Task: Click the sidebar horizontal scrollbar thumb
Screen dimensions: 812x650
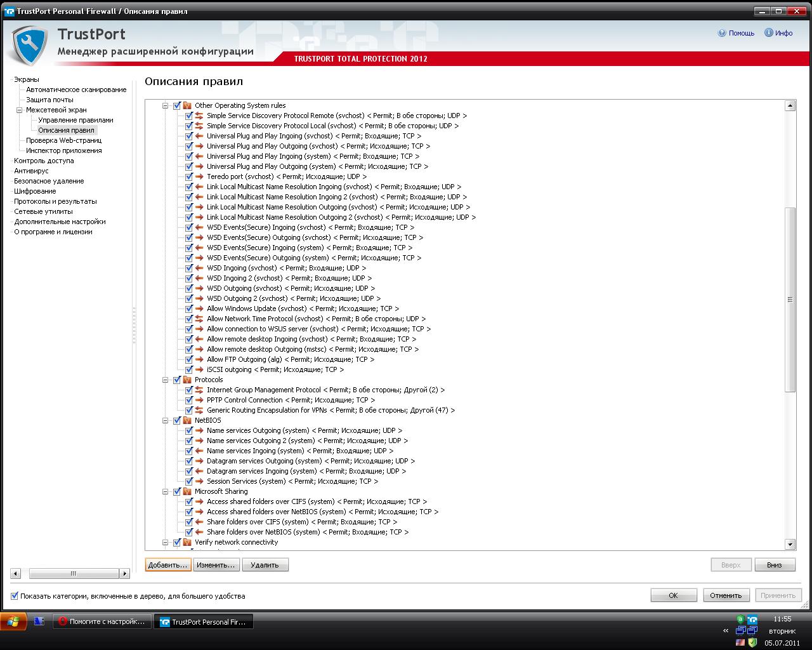Action: (74, 573)
